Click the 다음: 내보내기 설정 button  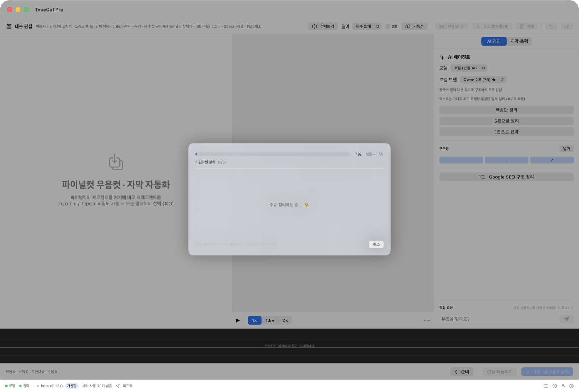(x=547, y=372)
